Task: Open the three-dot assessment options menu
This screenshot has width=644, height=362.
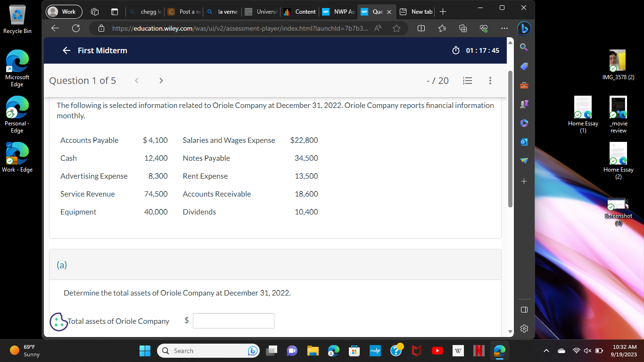Action: 490,81
